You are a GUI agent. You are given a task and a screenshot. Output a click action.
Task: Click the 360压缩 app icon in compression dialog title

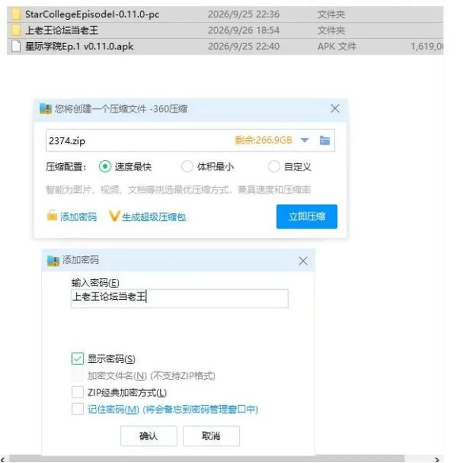point(46,109)
